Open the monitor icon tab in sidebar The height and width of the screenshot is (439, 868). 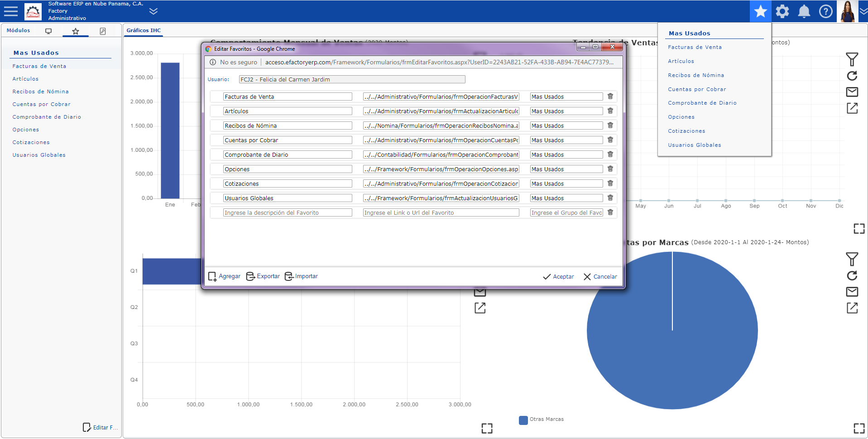[x=48, y=31]
